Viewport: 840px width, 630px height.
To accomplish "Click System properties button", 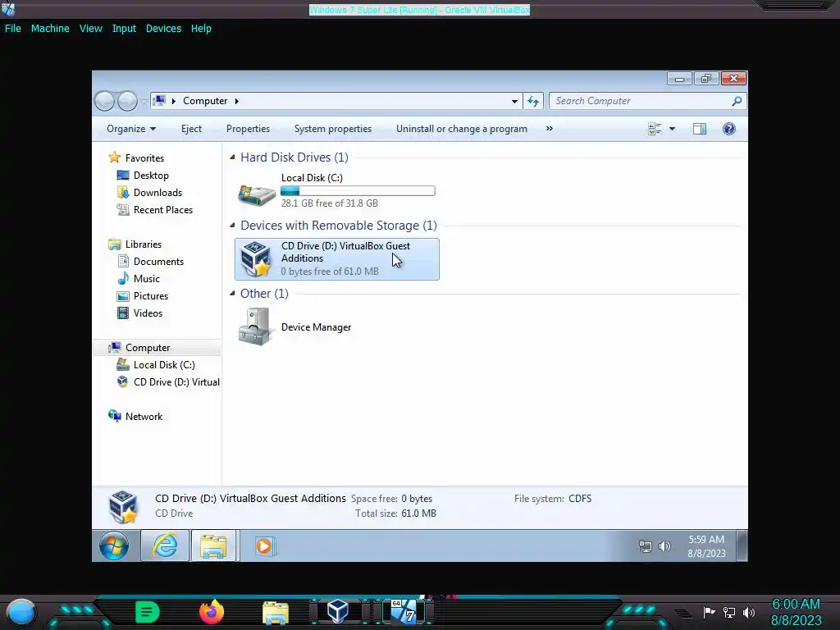I will (x=333, y=129).
